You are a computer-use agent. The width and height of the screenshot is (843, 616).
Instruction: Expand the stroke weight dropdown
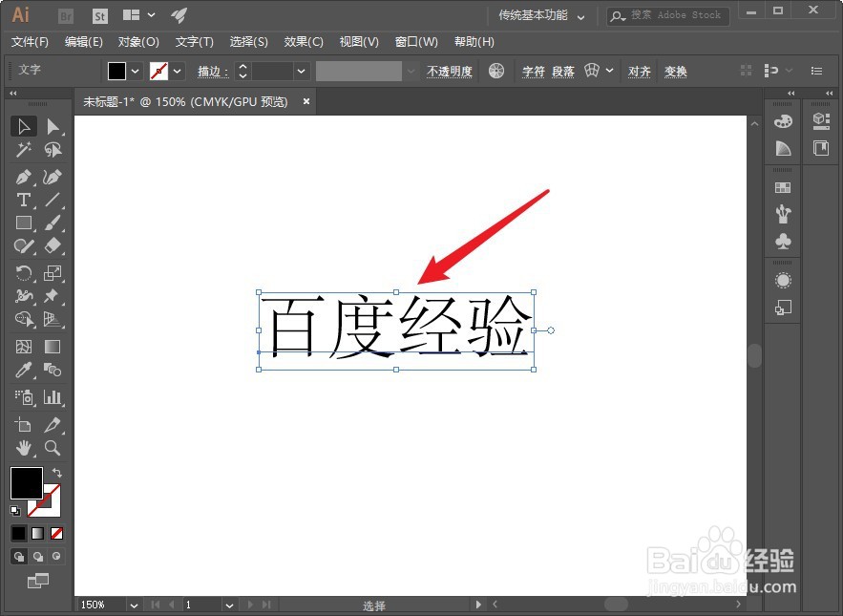(301, 71)
